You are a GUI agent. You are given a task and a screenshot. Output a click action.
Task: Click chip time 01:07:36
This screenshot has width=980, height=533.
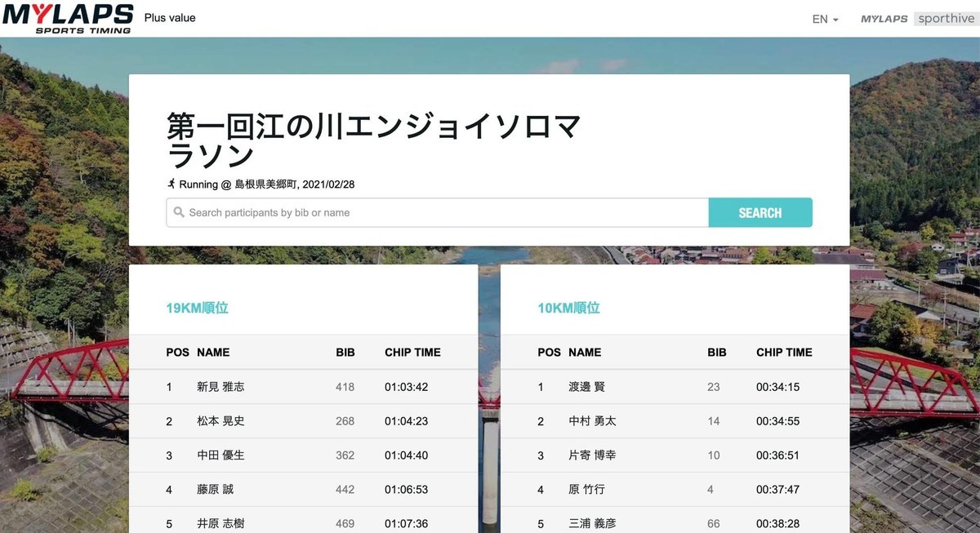407,524
